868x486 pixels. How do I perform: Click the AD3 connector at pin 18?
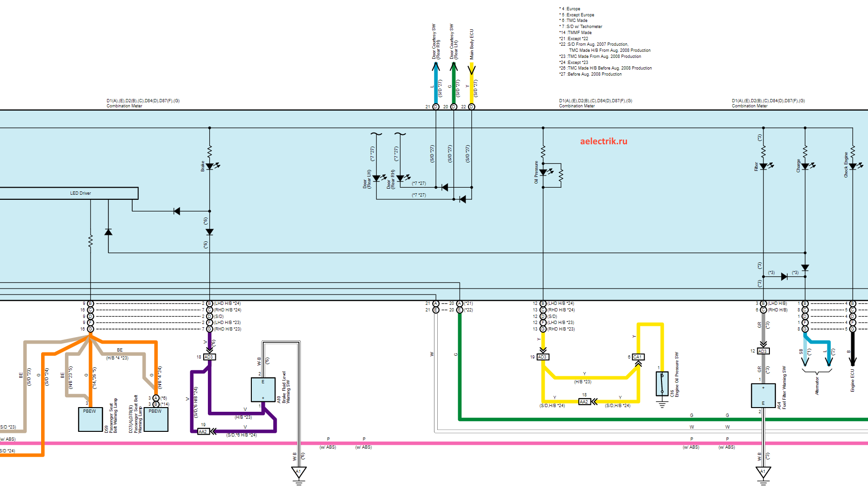(209, 357)
